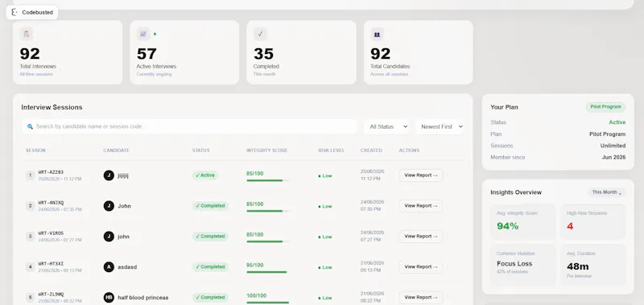
Task: Click row number 3 badge
Action: tap(30, 237)
